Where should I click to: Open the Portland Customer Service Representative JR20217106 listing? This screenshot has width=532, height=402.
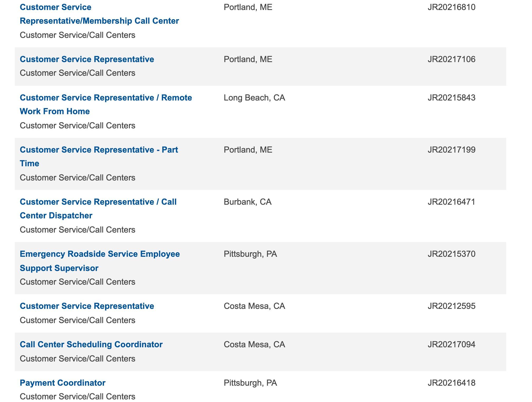tap(87, 59)
